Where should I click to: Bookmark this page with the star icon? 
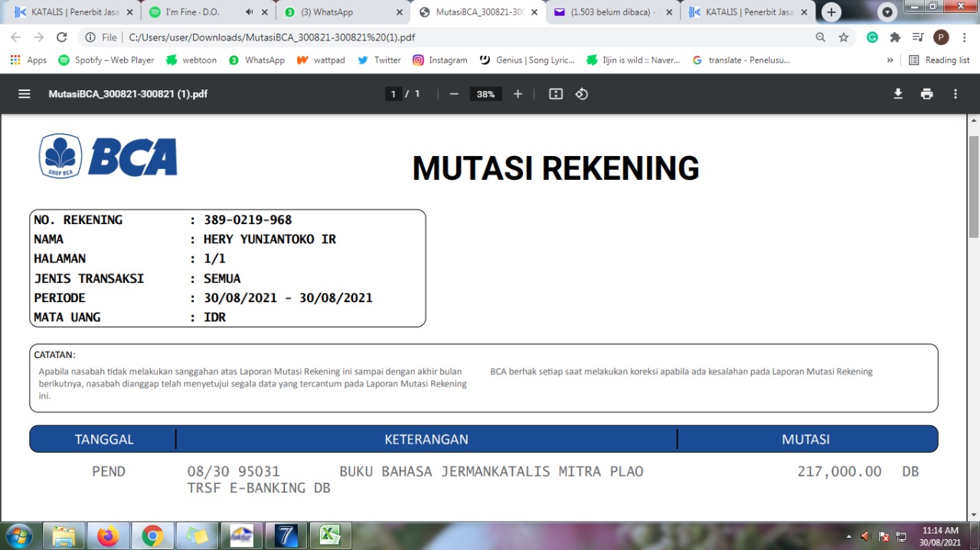tap(844, 37)
